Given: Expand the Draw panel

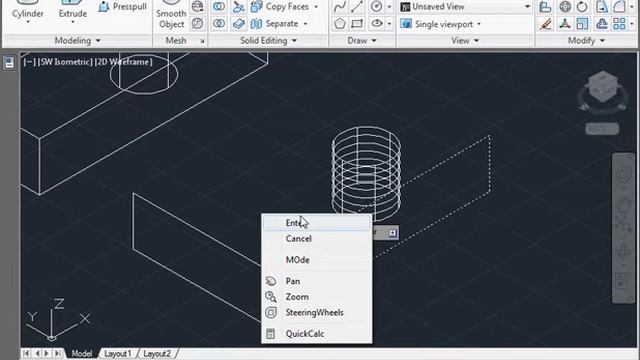Looking at the screenshot, I should click(362, 40).
